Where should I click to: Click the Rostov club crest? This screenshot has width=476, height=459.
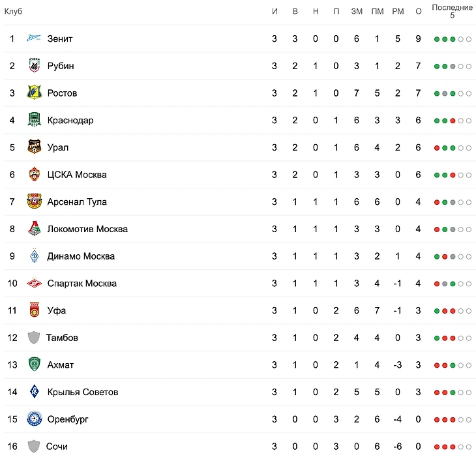tap(34, 93)
